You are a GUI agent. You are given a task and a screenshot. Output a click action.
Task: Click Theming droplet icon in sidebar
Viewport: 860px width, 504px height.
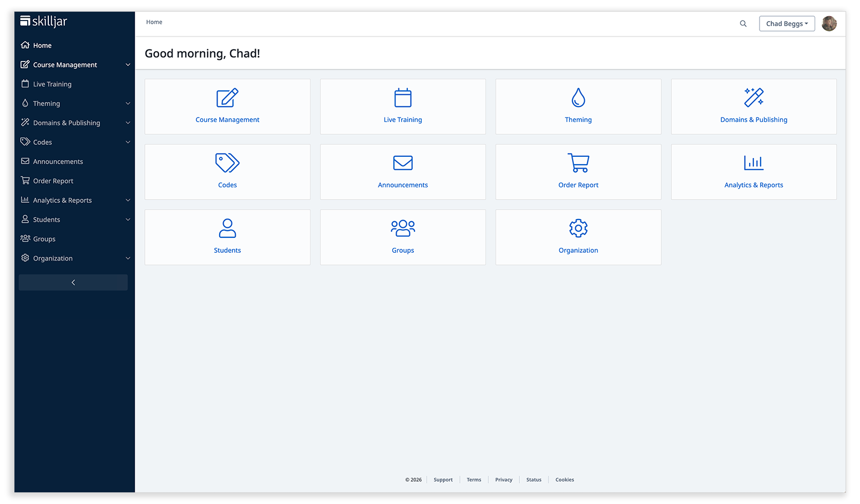(x=25, y=103)
